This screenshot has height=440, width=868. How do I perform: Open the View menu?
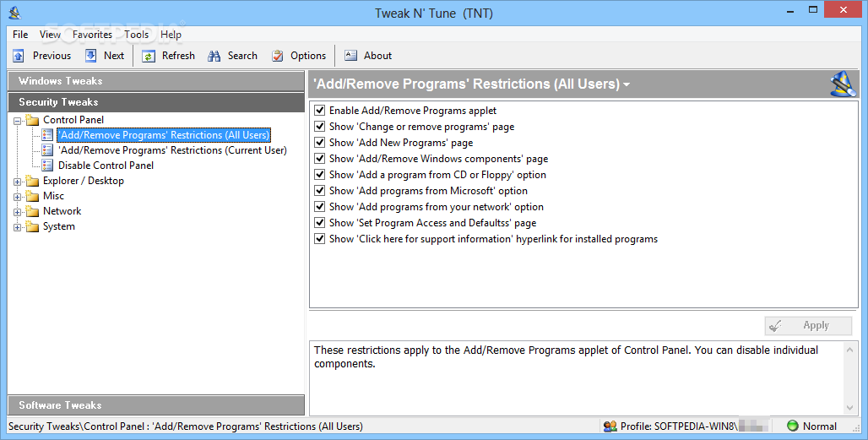pyautogui.click(x=50, y=35)
